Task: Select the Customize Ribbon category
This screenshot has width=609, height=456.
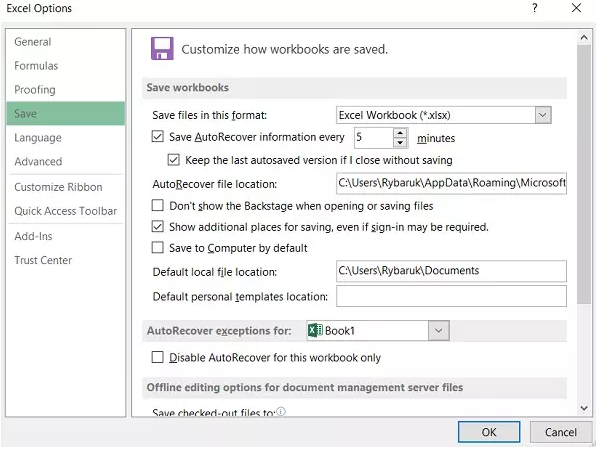Action: pos(58,187)
